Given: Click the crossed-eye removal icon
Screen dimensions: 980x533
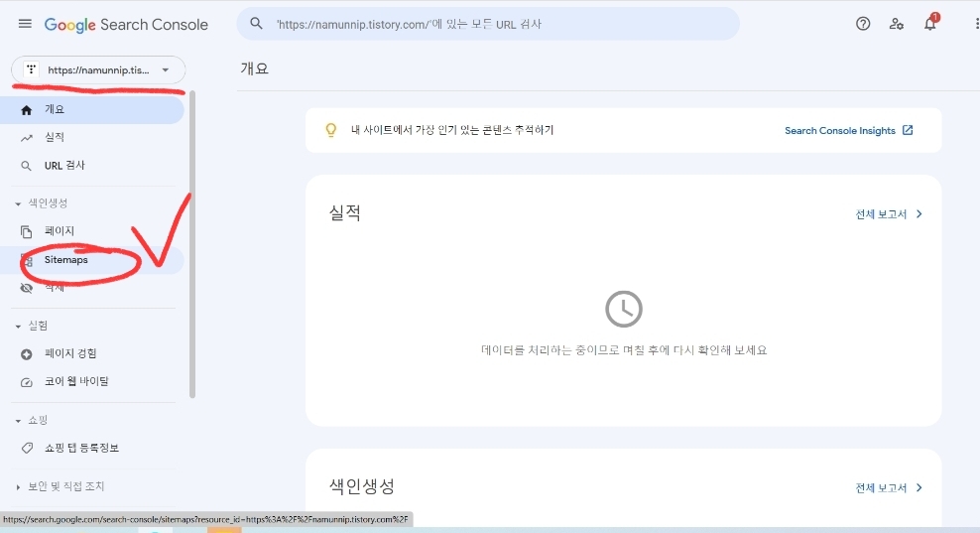Looking at the screenshot, I should [x=26, y=288].
